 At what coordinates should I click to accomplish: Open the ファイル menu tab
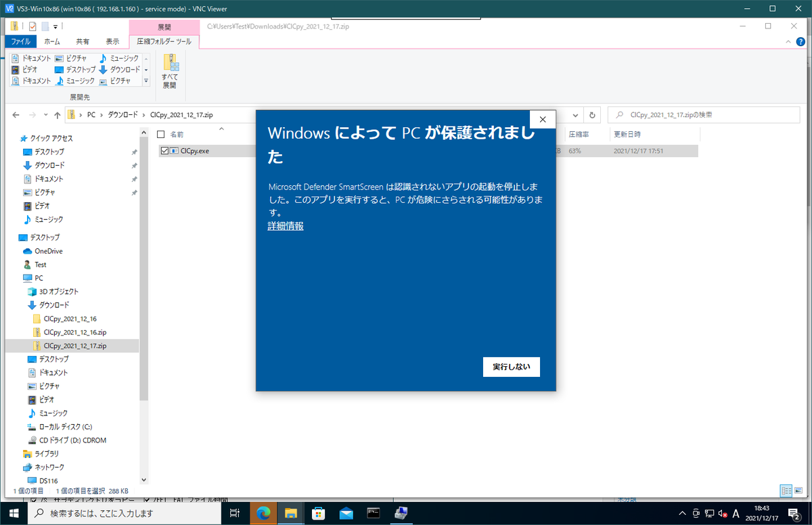[20, 41]
